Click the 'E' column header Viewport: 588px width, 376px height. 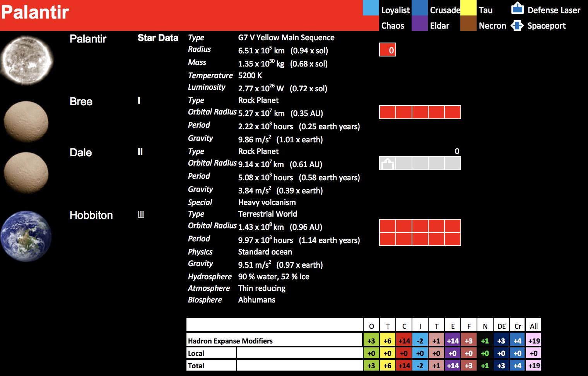(453, 326)
